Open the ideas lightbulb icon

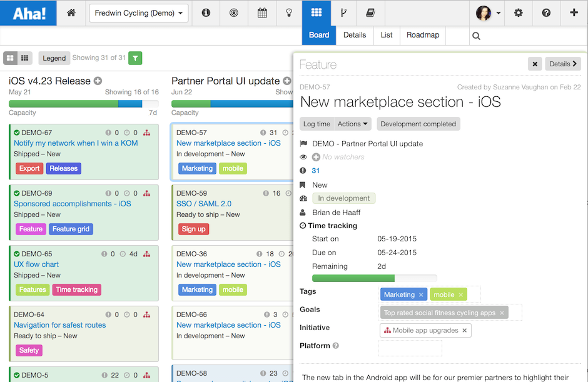pyautogui.click(x=289, y=13)
